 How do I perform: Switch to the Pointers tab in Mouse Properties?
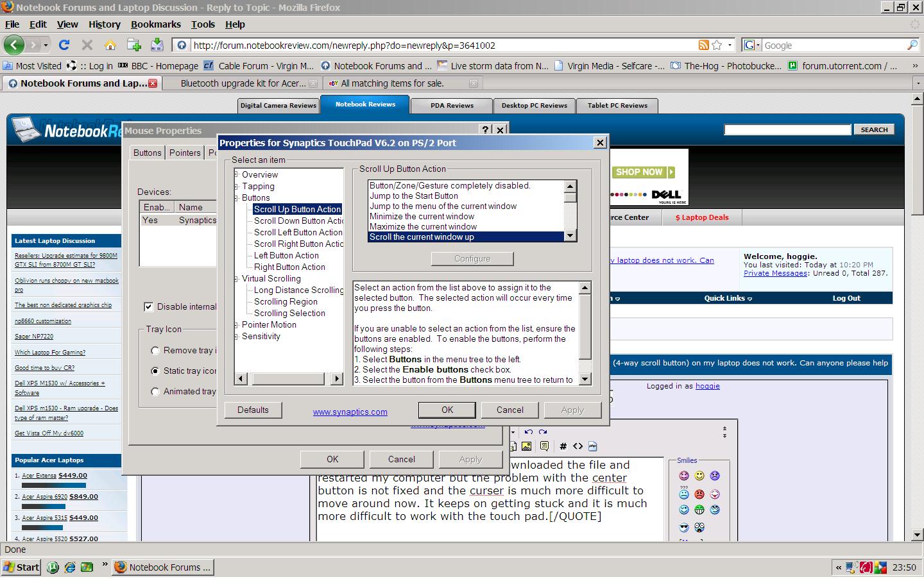185,153
